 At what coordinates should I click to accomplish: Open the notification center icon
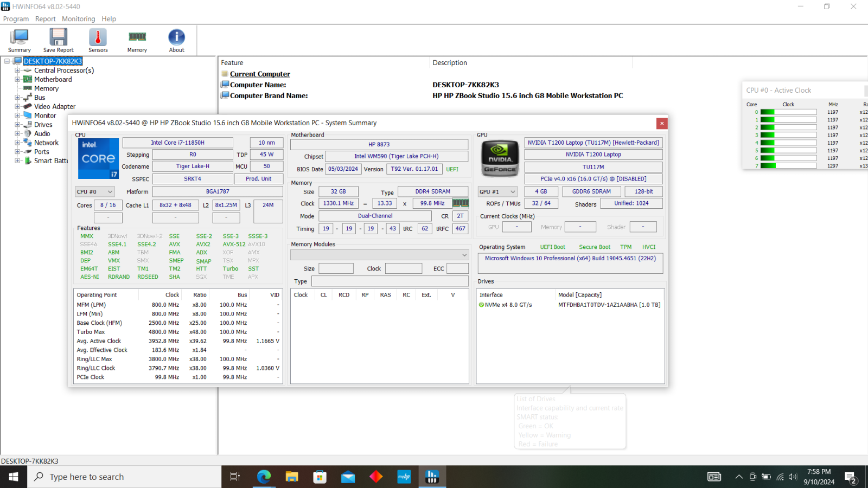point(850,477)
